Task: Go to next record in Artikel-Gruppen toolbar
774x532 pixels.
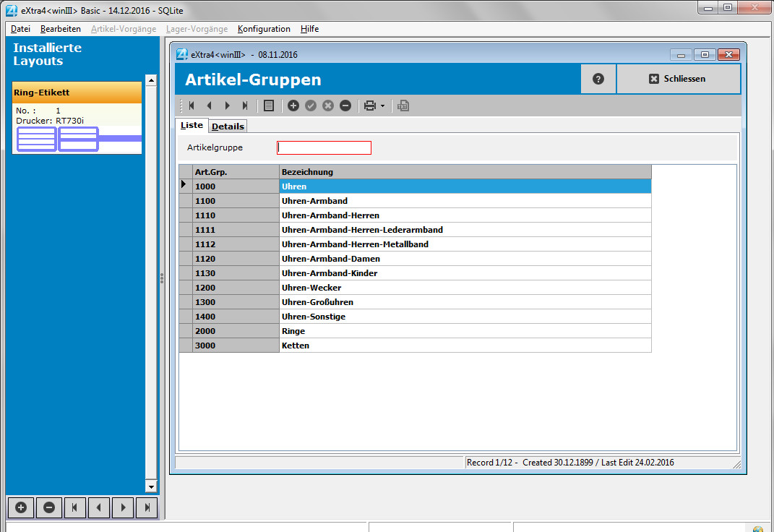Action: pos(227,106)
